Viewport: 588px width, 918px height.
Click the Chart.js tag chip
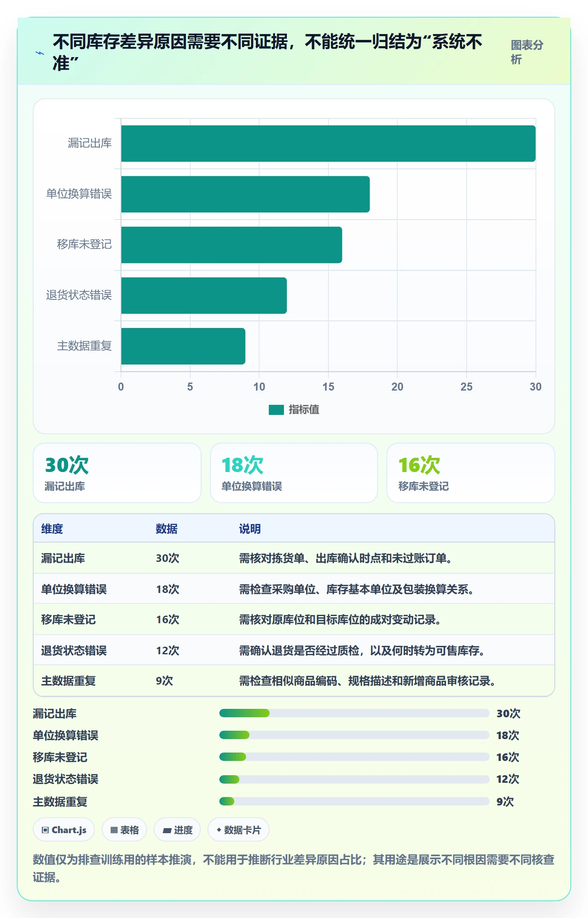point(64,830)
